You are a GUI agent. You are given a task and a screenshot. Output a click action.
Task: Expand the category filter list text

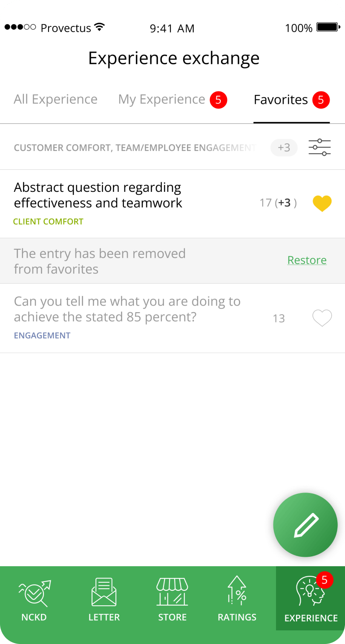tap(134, 148)
